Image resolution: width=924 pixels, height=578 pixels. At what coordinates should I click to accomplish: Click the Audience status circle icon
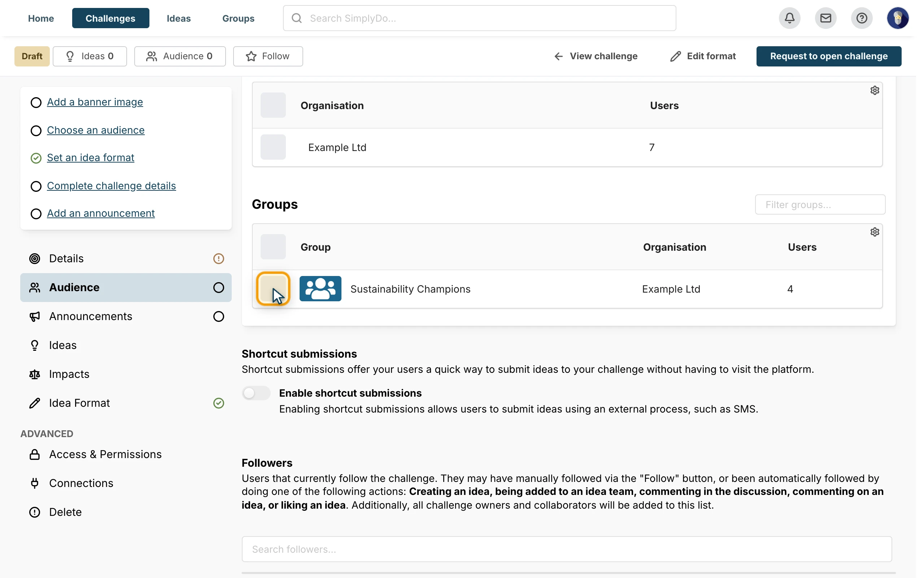(218, 288)
